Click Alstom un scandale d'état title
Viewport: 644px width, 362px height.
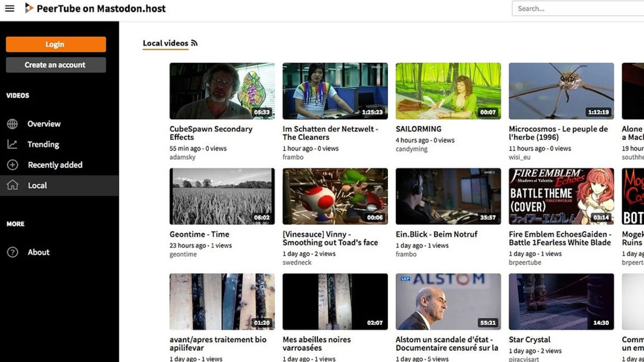pyautogui.click(x=447, y=344)
